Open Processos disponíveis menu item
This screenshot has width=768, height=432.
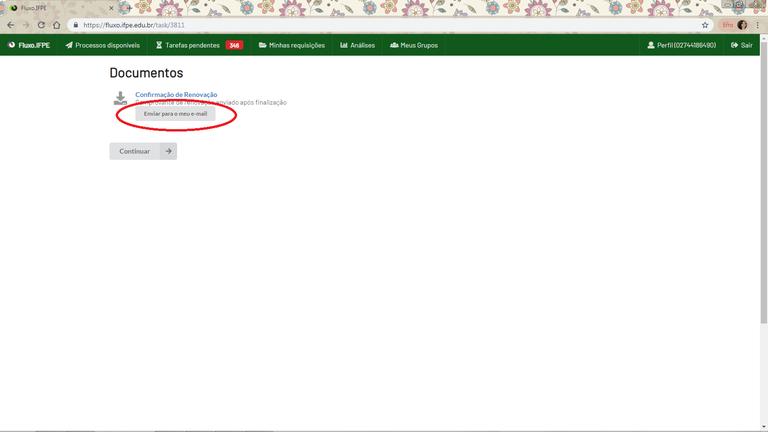coord(102,45)
